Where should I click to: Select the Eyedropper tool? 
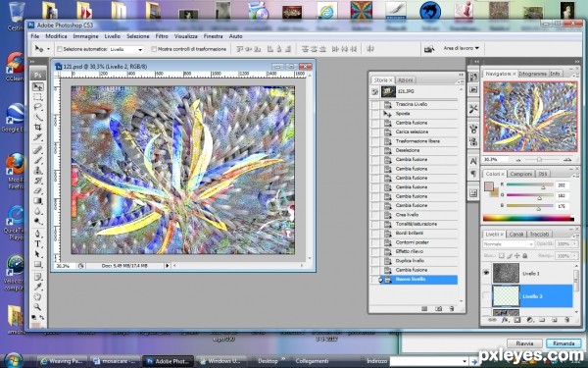click(38, 287)
